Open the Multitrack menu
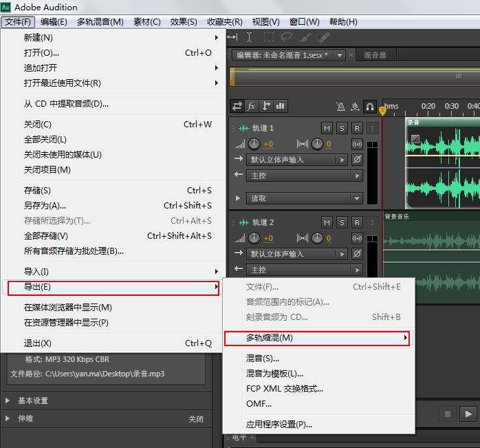 [100, 22]
